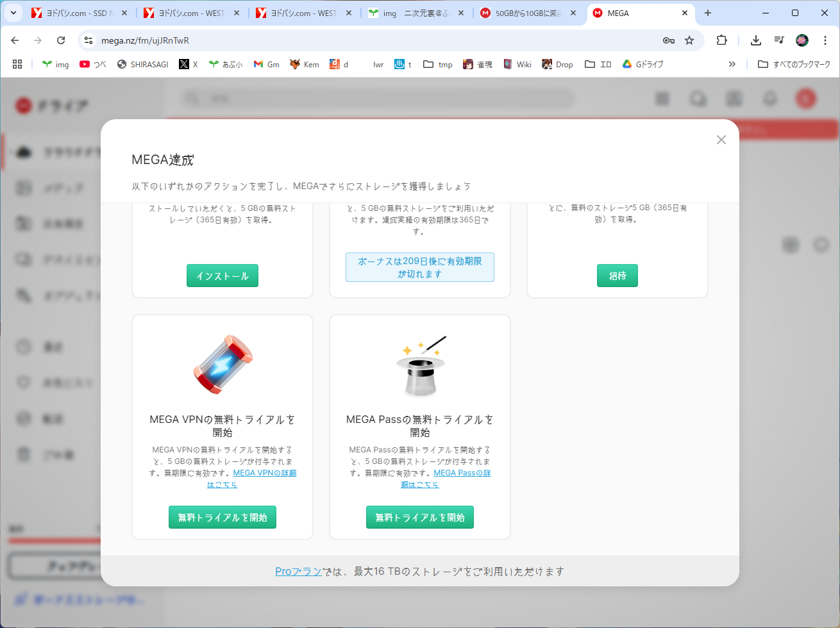
Task: Open the Wiki bookmark
Action: (517, 64)
